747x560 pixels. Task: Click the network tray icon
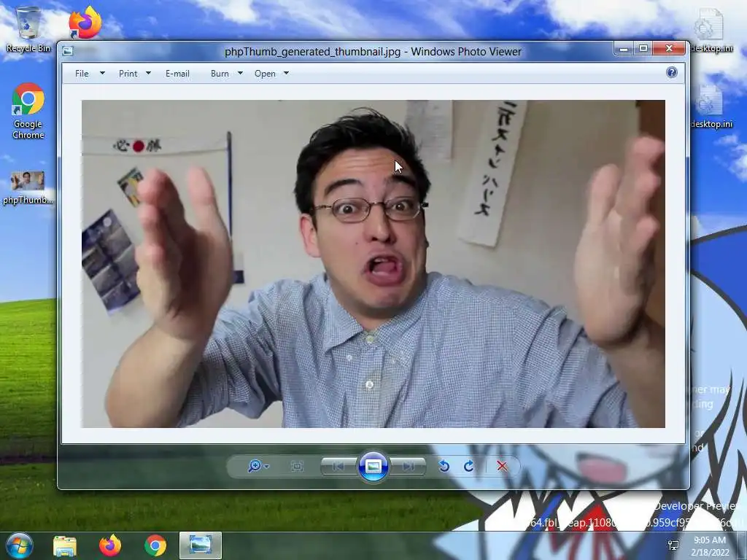click(673, 545)
